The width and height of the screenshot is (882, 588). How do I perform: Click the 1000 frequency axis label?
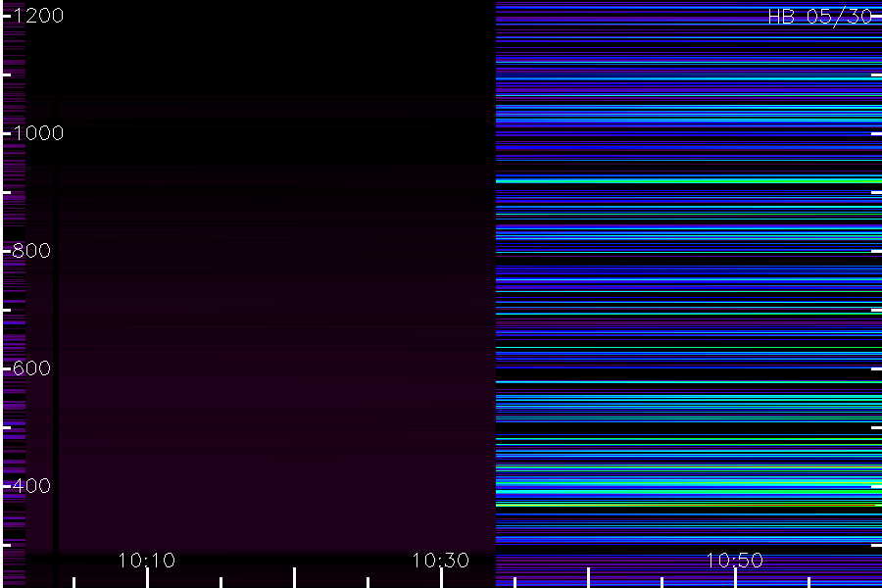click(x=38, y=133)
